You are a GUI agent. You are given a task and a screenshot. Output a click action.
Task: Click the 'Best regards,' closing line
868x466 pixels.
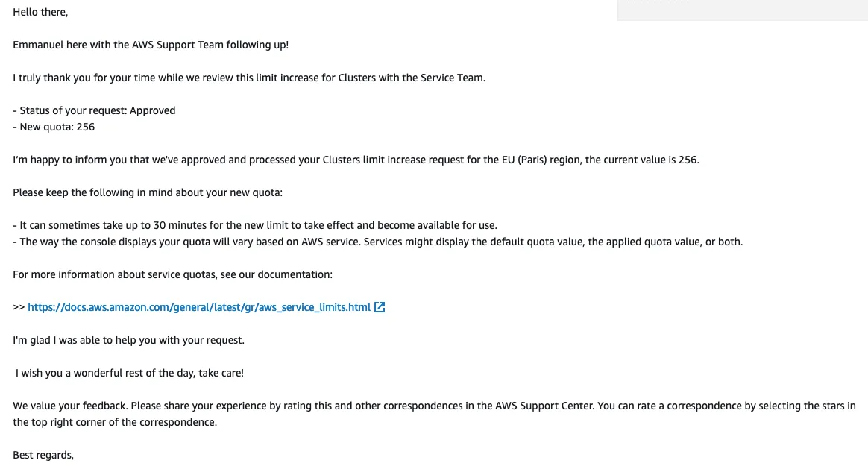(x=43, y=455)
